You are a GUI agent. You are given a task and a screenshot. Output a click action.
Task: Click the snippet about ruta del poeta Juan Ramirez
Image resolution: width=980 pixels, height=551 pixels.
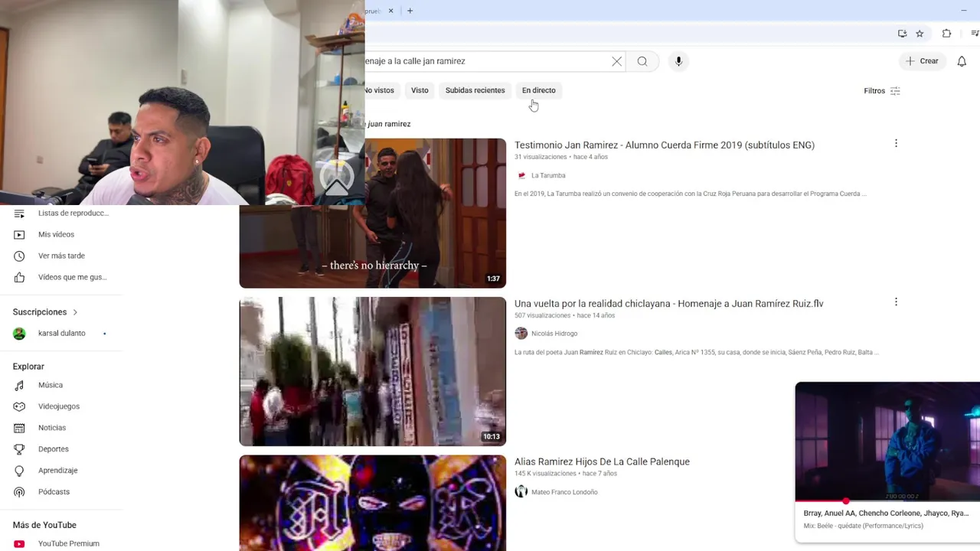pos(696,352)
